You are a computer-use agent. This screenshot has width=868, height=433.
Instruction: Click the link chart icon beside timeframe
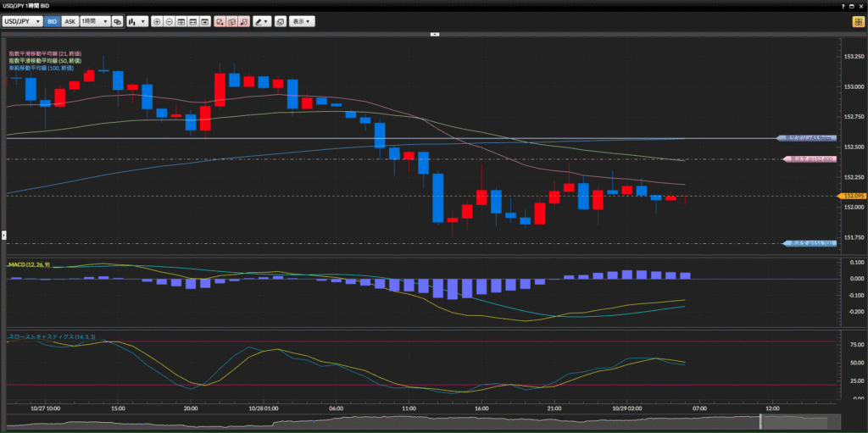(117, 21)
